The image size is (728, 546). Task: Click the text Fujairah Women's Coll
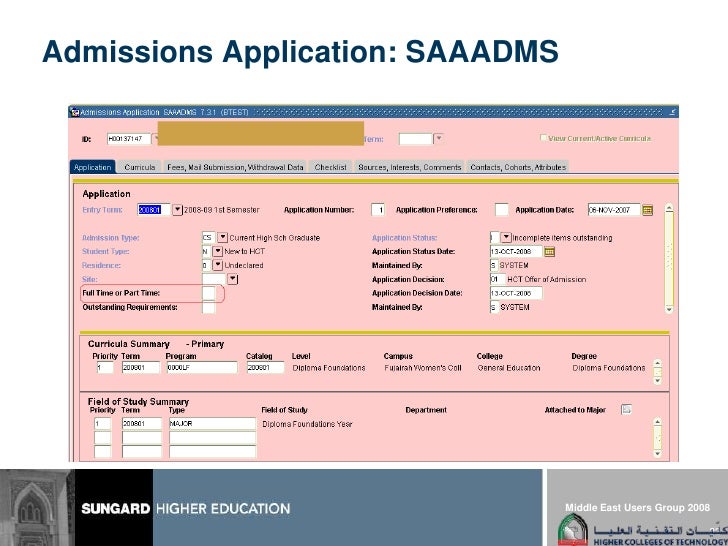tap(423, 368)
